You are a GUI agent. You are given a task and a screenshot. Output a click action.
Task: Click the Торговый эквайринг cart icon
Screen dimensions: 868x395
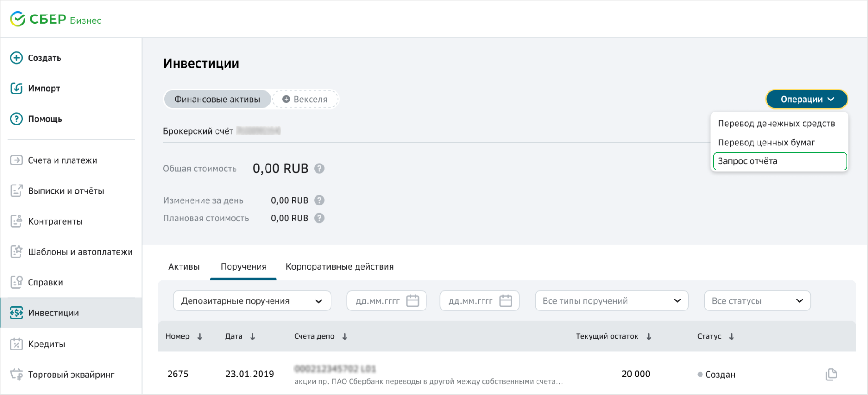pos(16,374)
